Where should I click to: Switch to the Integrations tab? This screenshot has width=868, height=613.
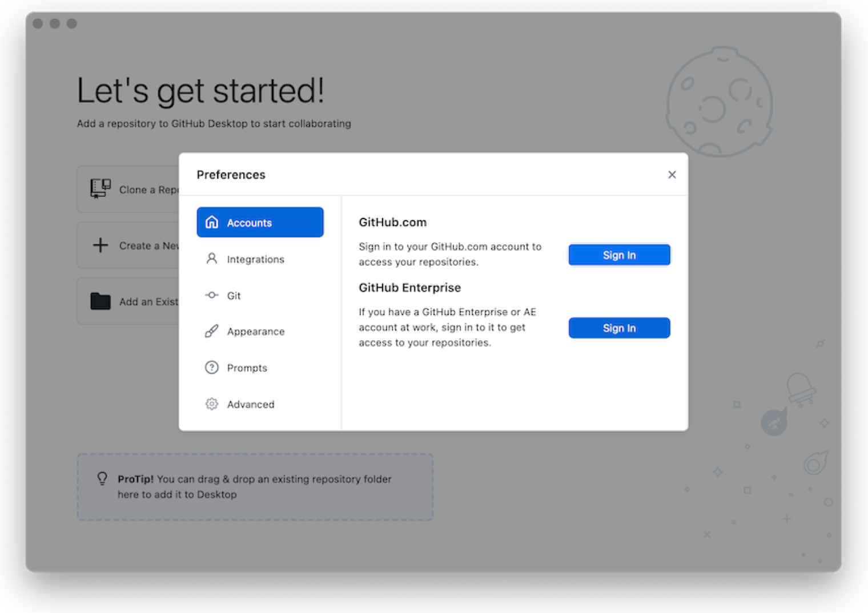click(260, 259)
